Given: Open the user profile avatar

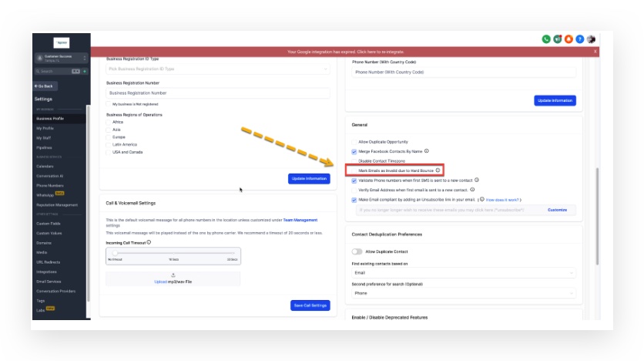Looking at the screenshot, I should tap(591, 39).
